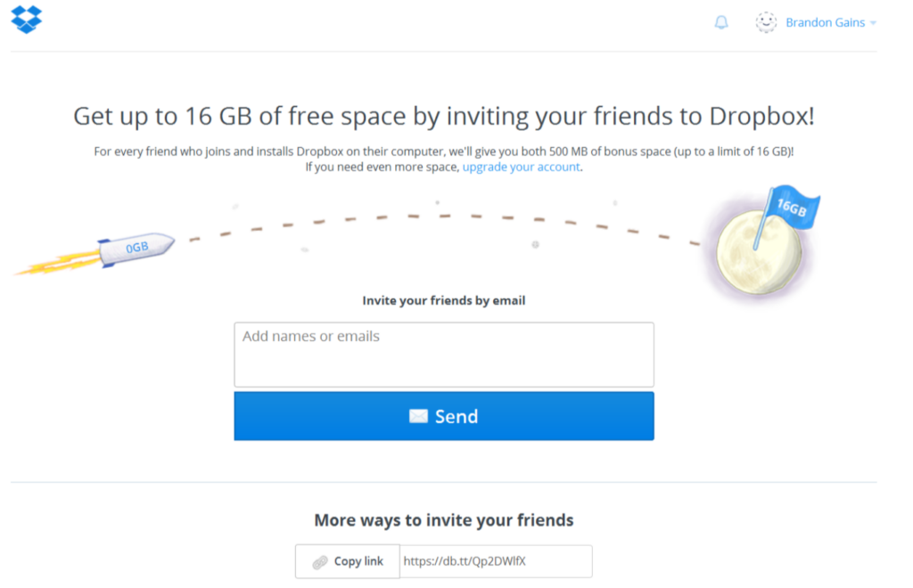Click the Invite your friends by email label
913x588 pixels.
[x=444, y=301]
